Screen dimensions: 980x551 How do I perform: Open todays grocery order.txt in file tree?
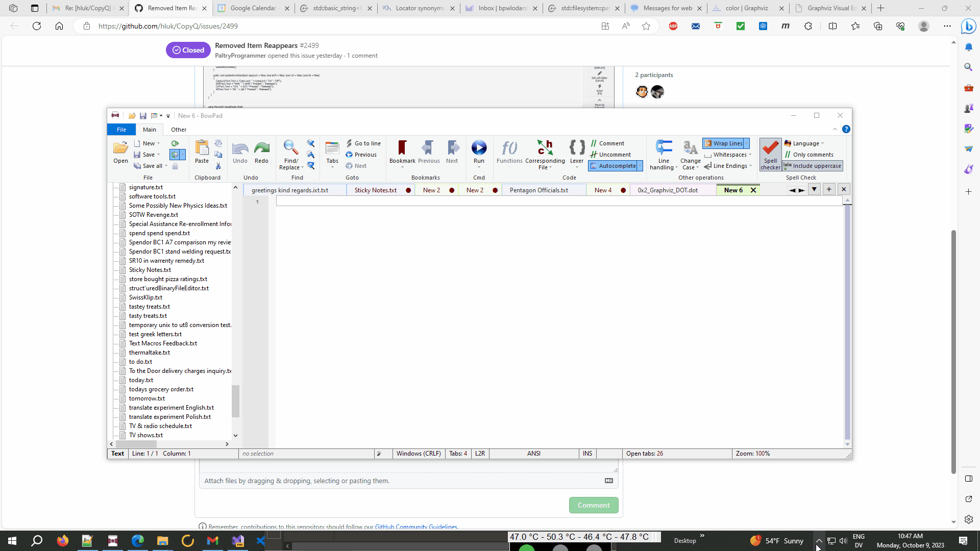coord(161,389)
